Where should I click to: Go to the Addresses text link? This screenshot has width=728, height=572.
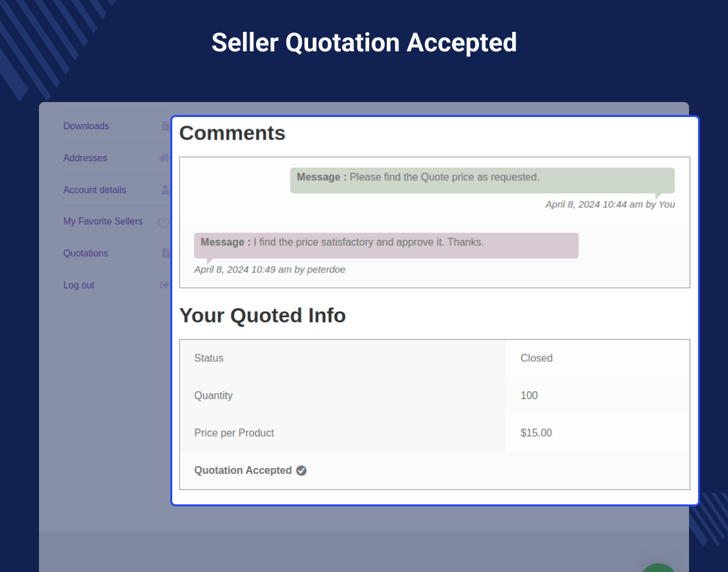85,158
